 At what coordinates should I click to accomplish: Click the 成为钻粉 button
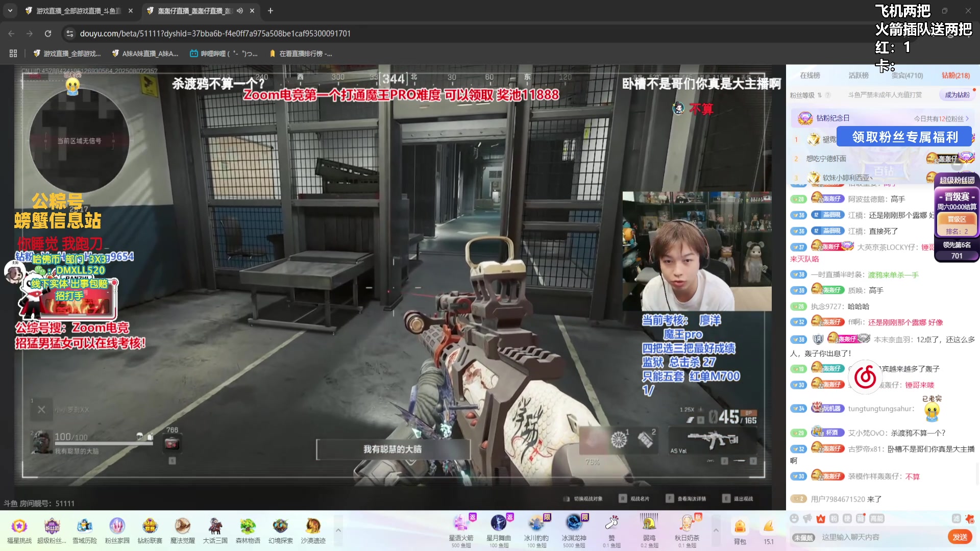957,95
